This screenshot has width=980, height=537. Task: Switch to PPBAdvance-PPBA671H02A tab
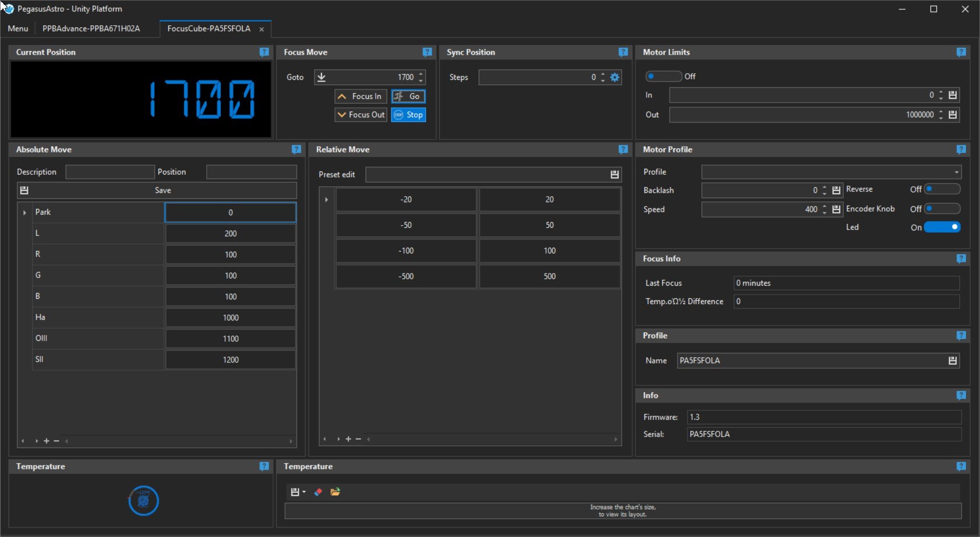pos(92,28)
